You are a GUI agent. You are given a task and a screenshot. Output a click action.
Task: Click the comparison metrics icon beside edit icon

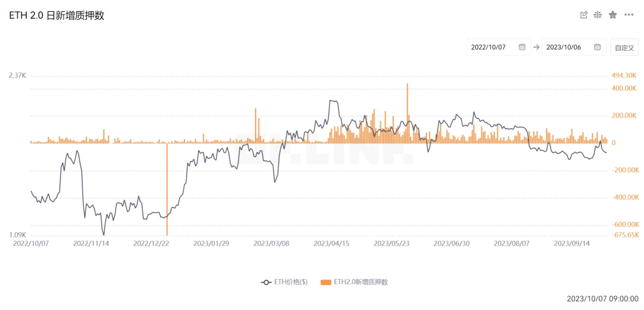(x=598, y=15)
